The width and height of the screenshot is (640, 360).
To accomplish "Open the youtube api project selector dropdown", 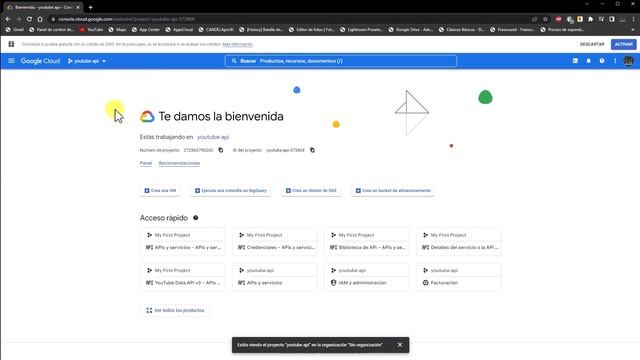I will pyautogui.click(x=87, y=61).
